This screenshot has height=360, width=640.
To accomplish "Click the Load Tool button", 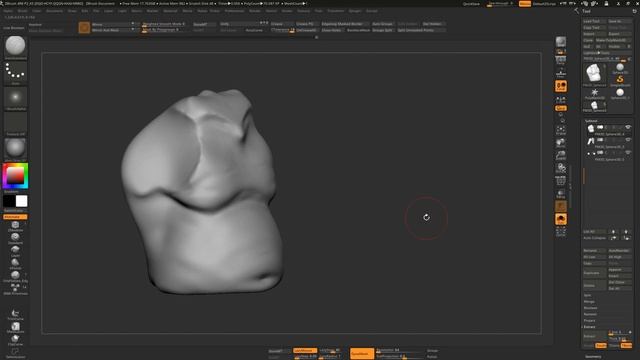I will pyautogui.click(x=594, y=21).
